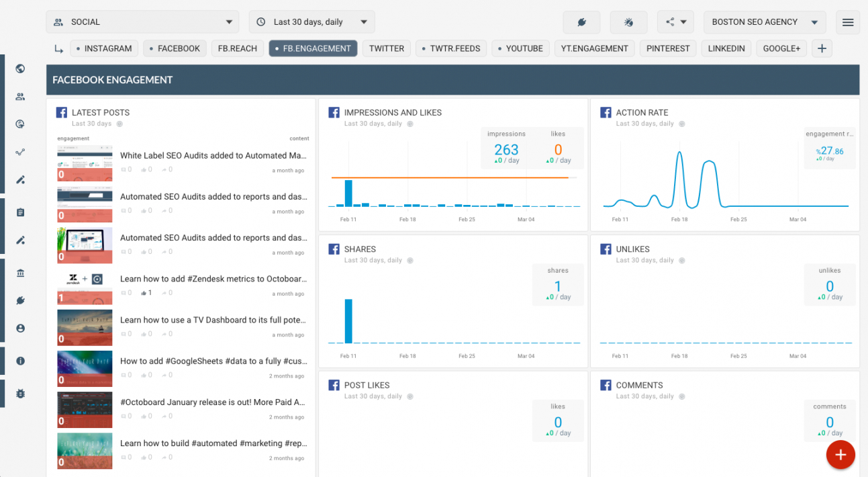Click Facebook icon of Shares widget
This screenshot has width=868, height=477.
[334, 249]
